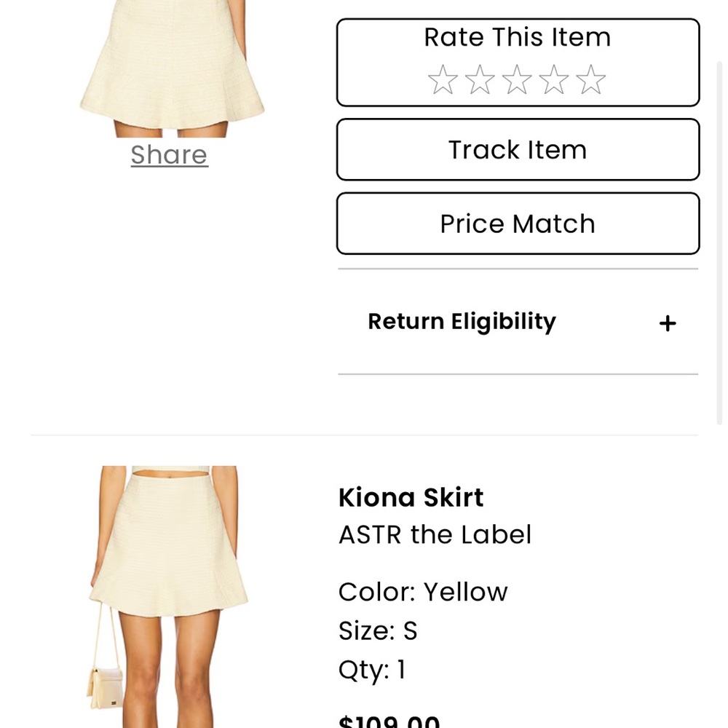
Task: Click the Qty: 1 text
Action: [372, 669]
